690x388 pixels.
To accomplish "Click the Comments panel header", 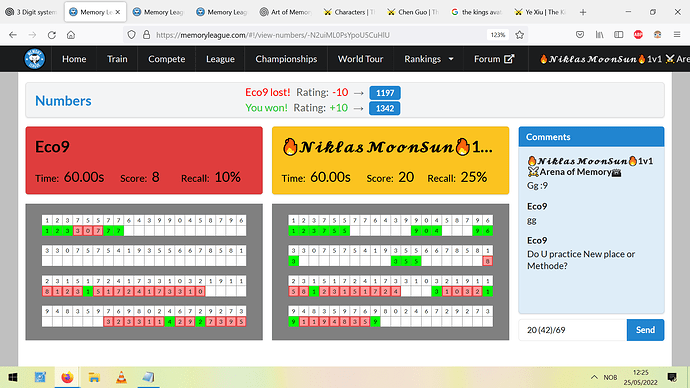I will tap(591, 137).
